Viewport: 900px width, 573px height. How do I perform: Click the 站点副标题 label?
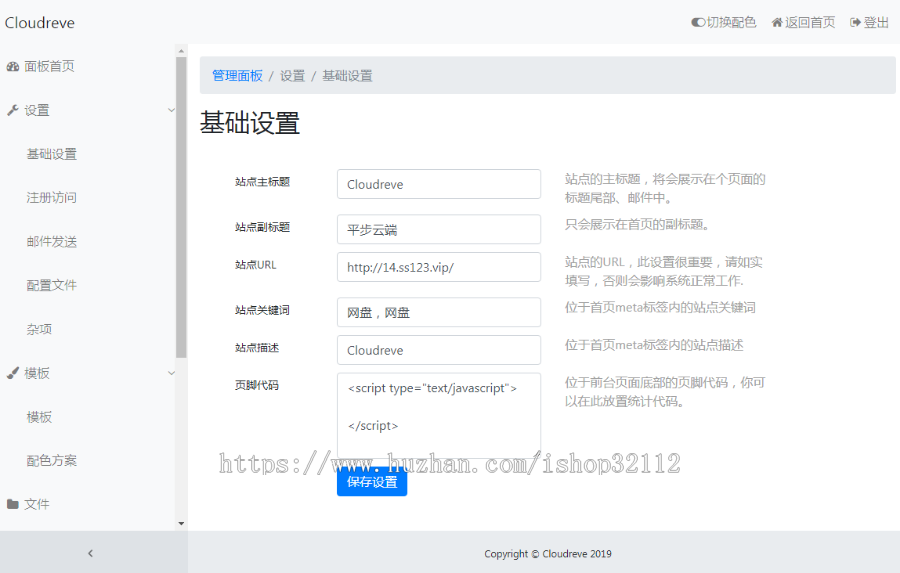[x=262, y=227]
